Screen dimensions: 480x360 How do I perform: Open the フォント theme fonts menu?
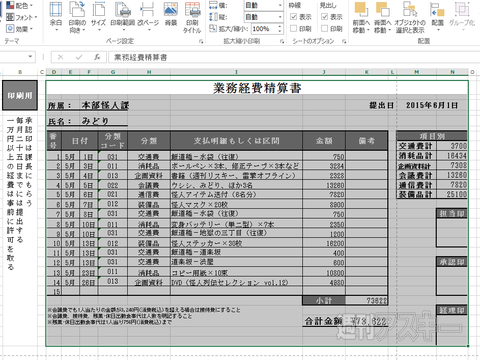point(22,17)
